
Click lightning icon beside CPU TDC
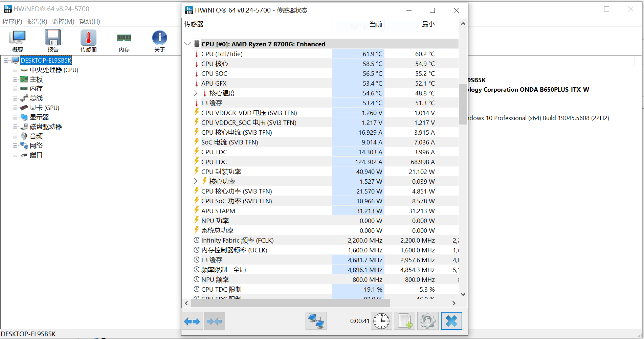[196, 152]
